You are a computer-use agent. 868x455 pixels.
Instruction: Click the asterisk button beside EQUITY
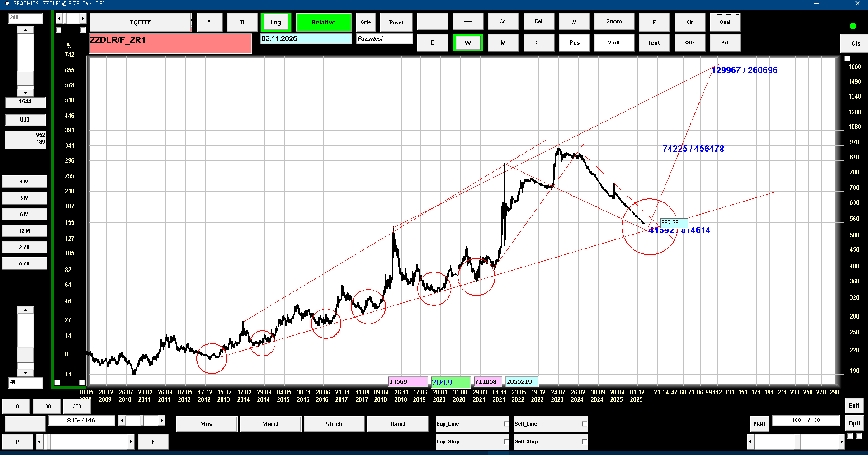[x=209, y=22]
